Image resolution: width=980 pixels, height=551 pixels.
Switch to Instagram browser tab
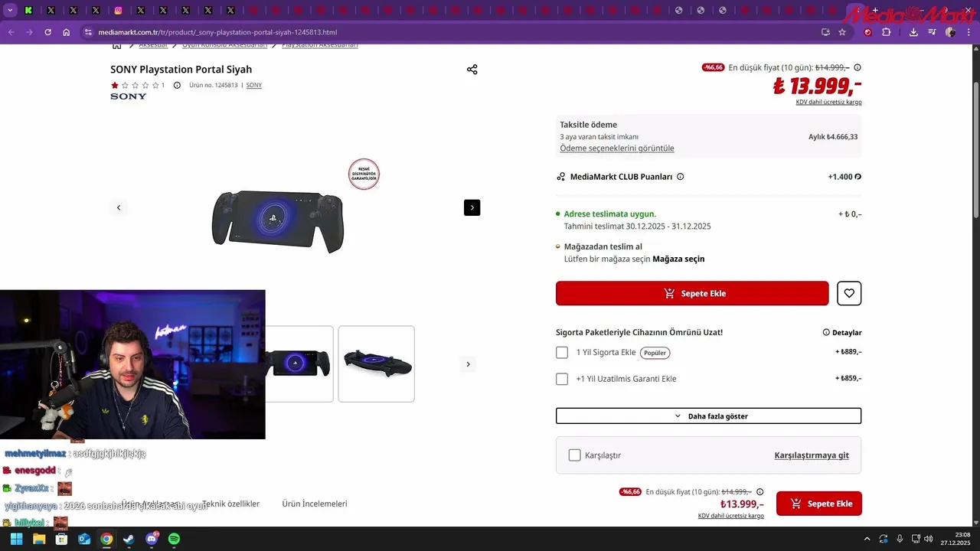pos(119,11)
